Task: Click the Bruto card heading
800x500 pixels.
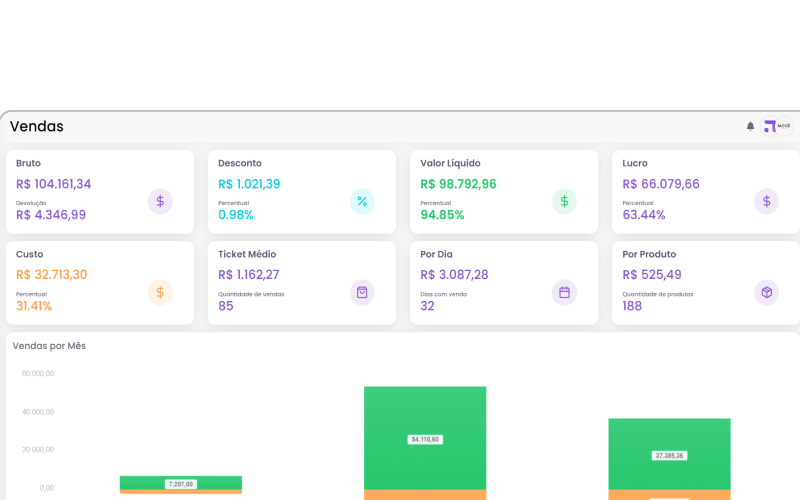Action: click(28, 163)
